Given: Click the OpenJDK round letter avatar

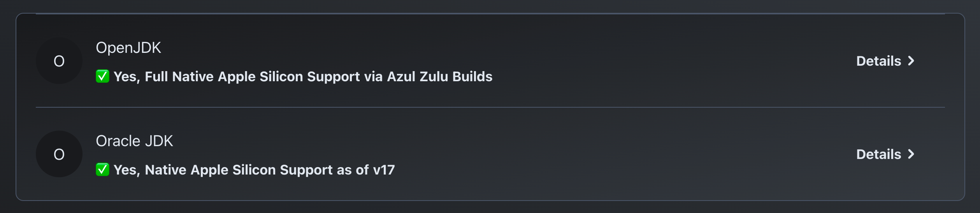Looking at the screenshot, I should click(x=59, y=61).
